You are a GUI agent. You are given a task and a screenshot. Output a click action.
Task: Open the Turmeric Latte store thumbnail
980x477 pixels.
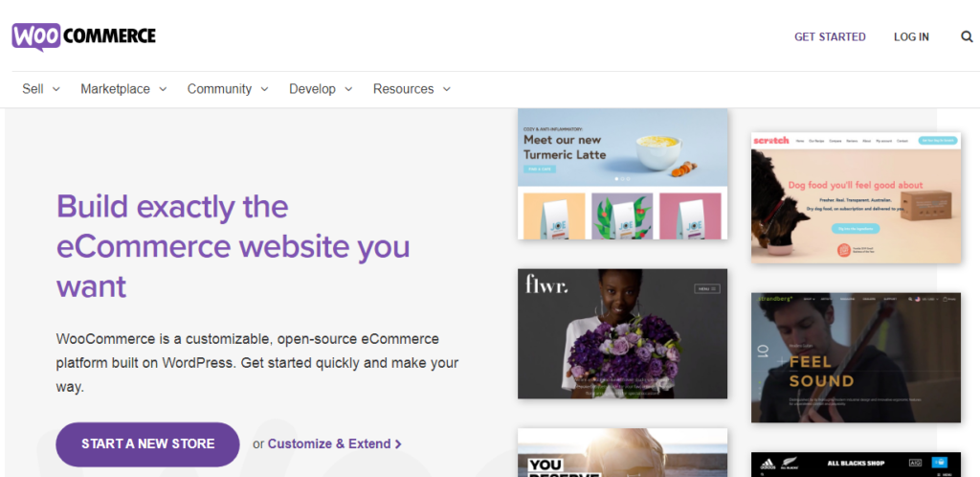[622, 173]
